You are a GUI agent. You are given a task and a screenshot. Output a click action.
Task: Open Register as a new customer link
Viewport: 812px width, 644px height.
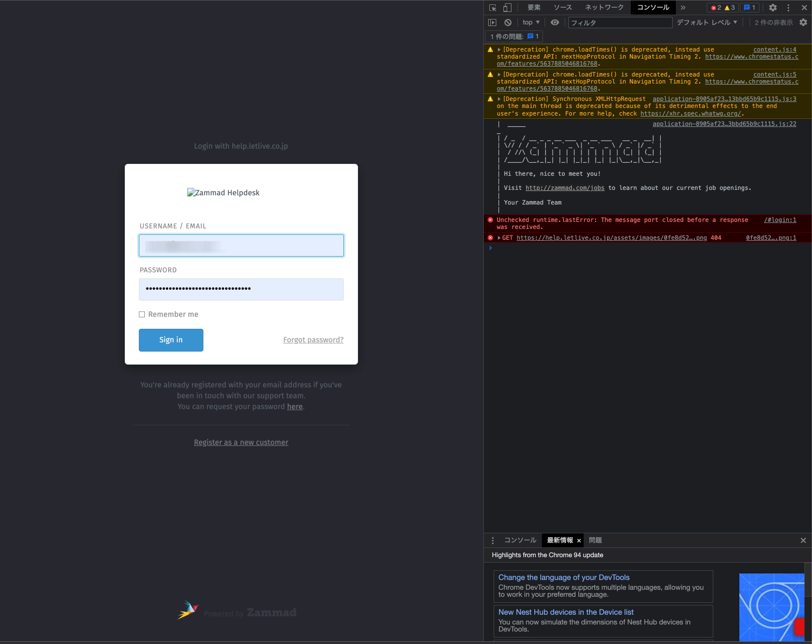click(241, 442)
